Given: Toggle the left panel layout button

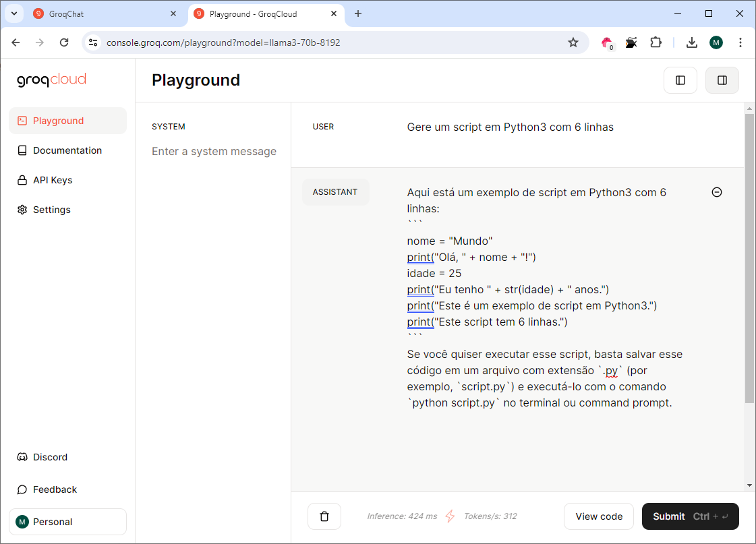Looking at the screenshot, I should coord(680,80).
